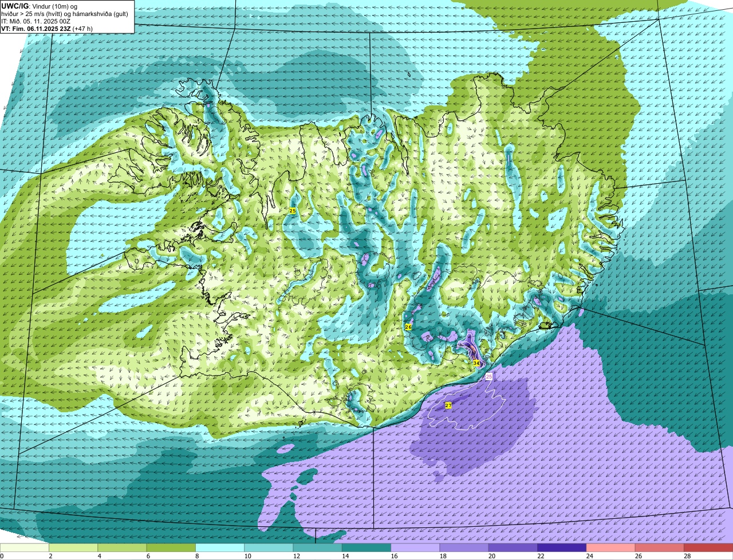The image size is (733, 560).
Task: Click the yellow 25 gust label inland
Action: tap(293, 211)
